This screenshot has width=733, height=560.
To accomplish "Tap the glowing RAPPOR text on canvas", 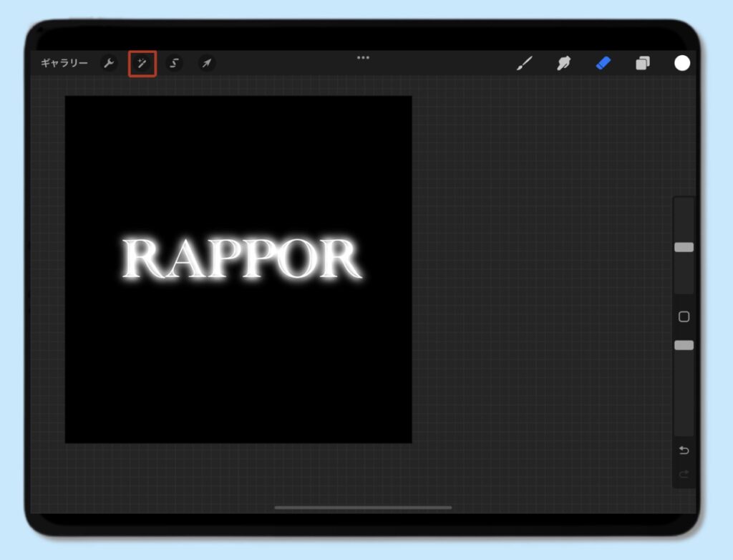I will pos(242,259).
